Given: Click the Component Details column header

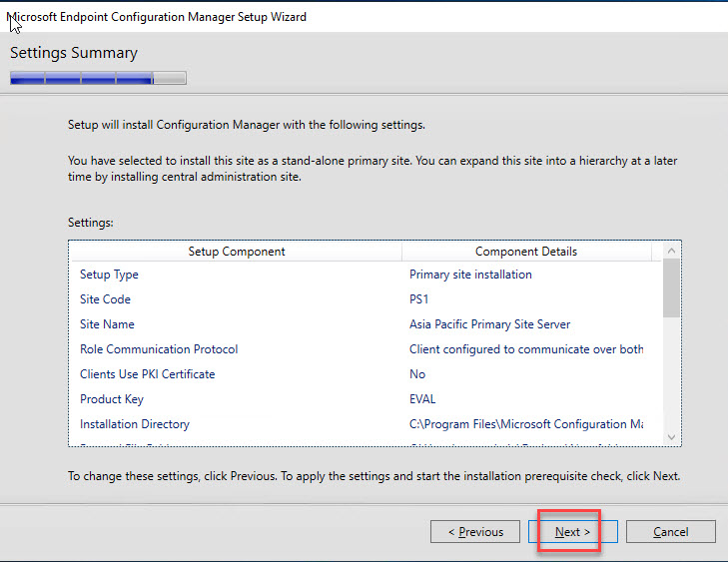Looking at the screenshot, I should 526,252.
